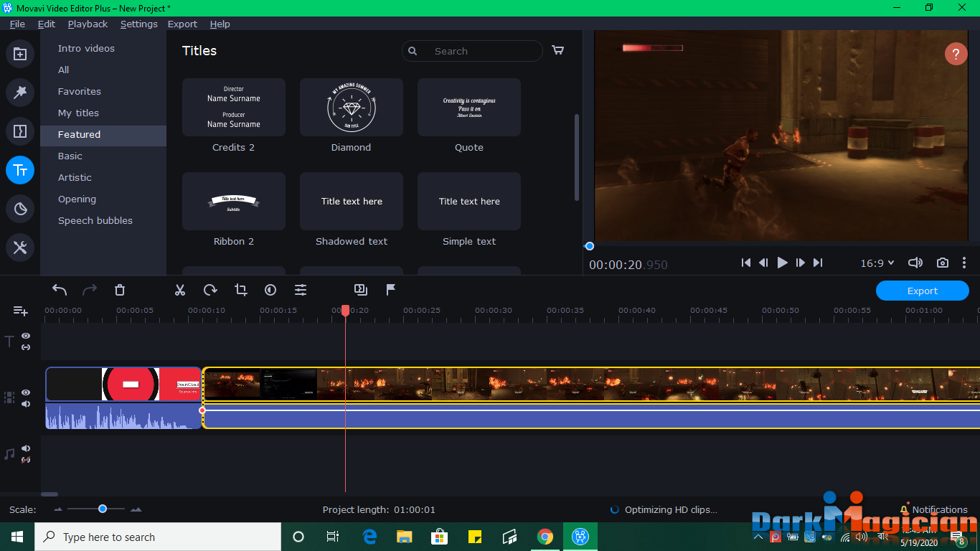Open Microsoft Edge from the taskbar
This screenshot has width=980, height=551.
pyautogui.click(x=369, y=537)
